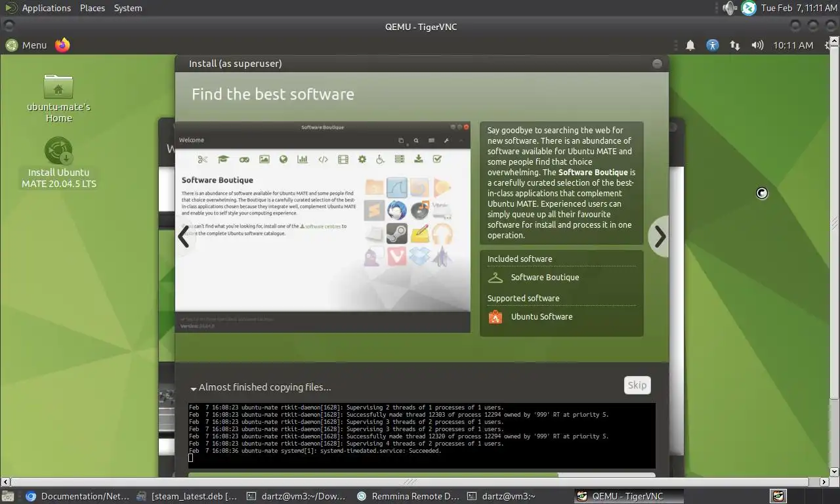Open the guest network connections indicator
This screenshot has height=504, width=840.
click(735, 45)
